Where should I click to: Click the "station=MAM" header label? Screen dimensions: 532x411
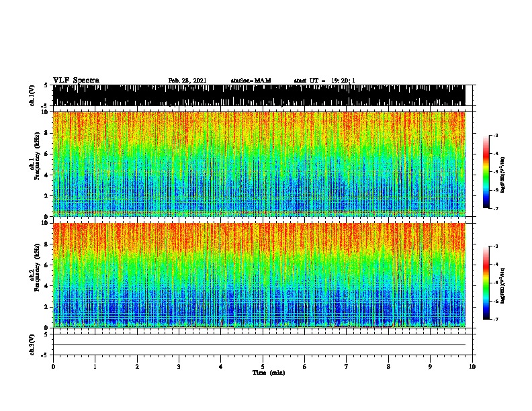(251, 81)
